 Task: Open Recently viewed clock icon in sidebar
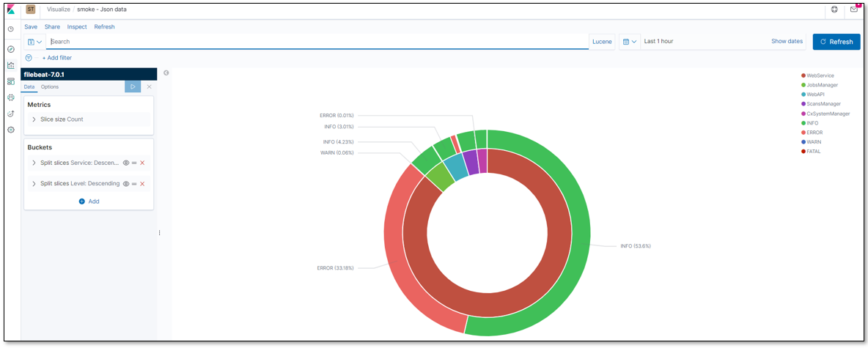tap(10, 29)
